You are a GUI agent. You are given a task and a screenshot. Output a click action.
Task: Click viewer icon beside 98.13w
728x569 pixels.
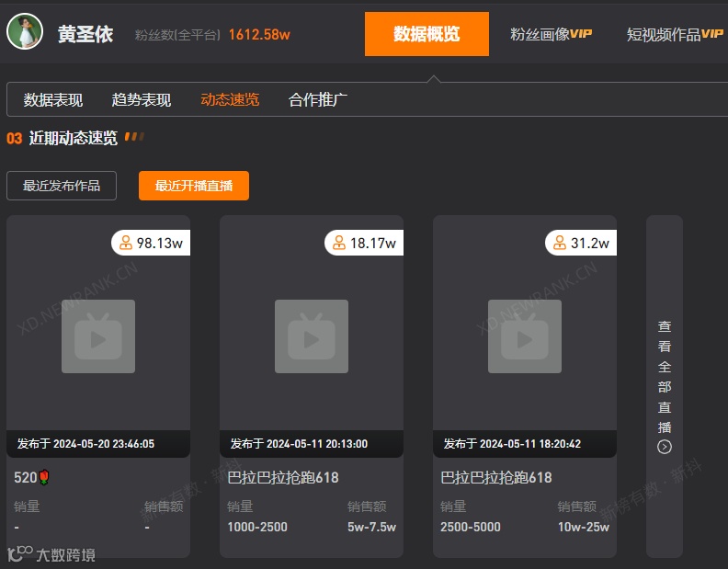[x=126, y=243]
